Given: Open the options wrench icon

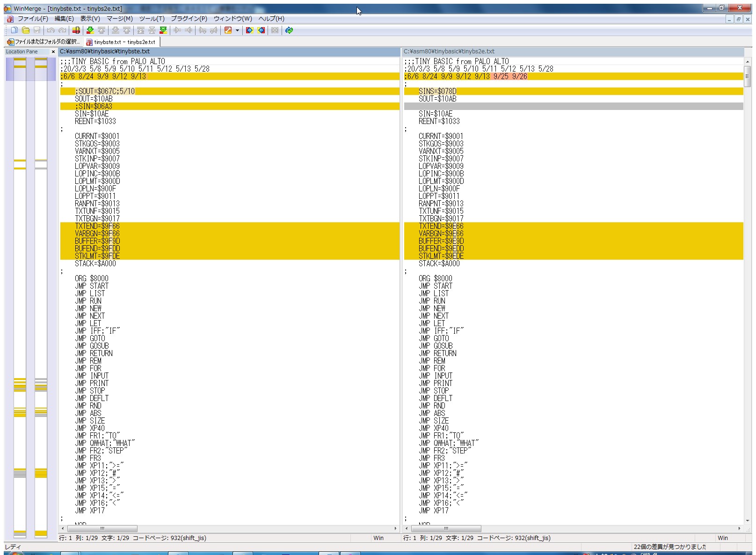Looking at the screenshot, I should [x=228, y=30].
